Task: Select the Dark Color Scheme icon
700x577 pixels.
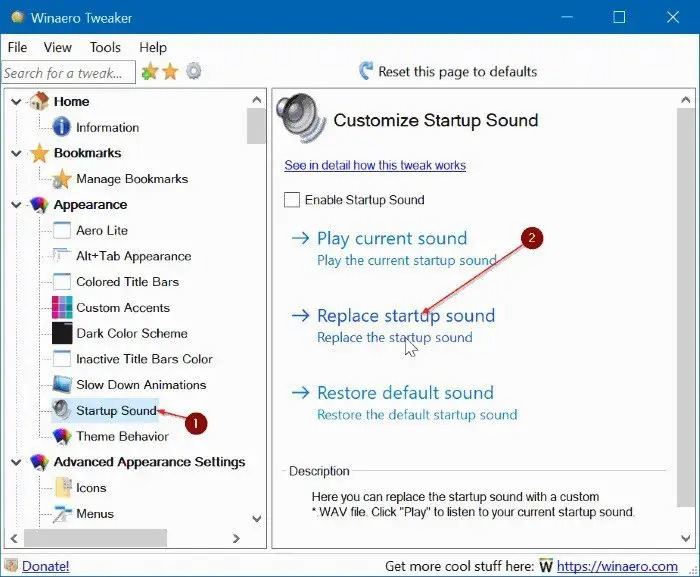Action: (x=62, y=333)
